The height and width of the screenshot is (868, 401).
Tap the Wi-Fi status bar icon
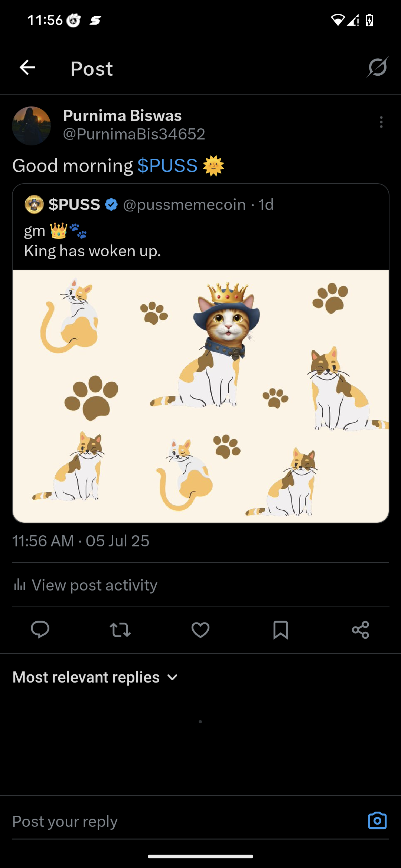point(338,20)
